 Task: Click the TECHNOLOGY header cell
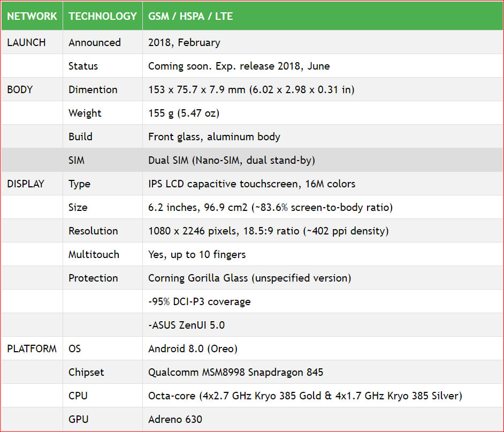(103, 16)
